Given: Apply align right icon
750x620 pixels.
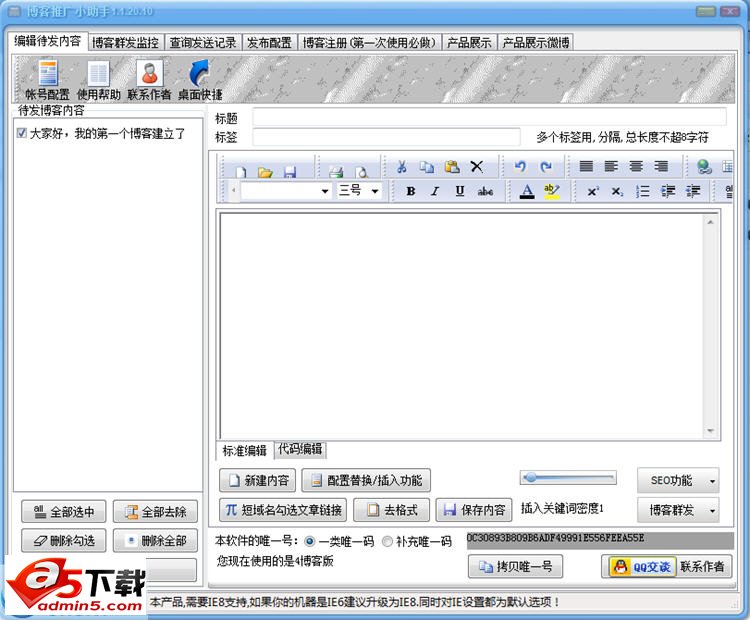Looking at the screenshot, I should (661, 166).
